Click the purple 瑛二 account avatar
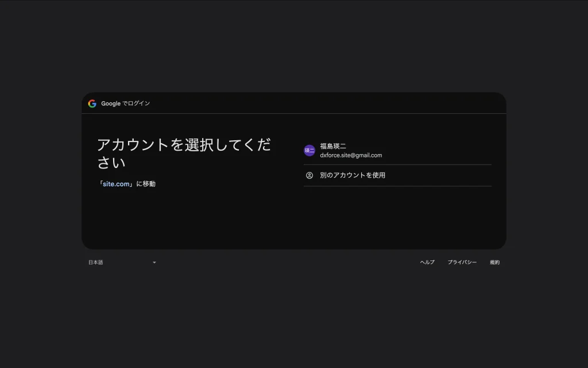This screenshot has width=588, height=368. pyautogui.click(x=310, y=151)
